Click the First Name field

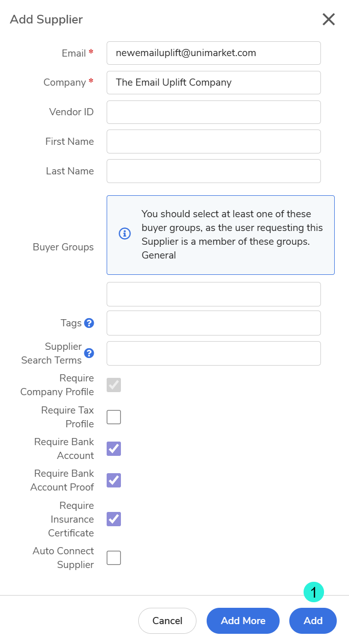213,141
